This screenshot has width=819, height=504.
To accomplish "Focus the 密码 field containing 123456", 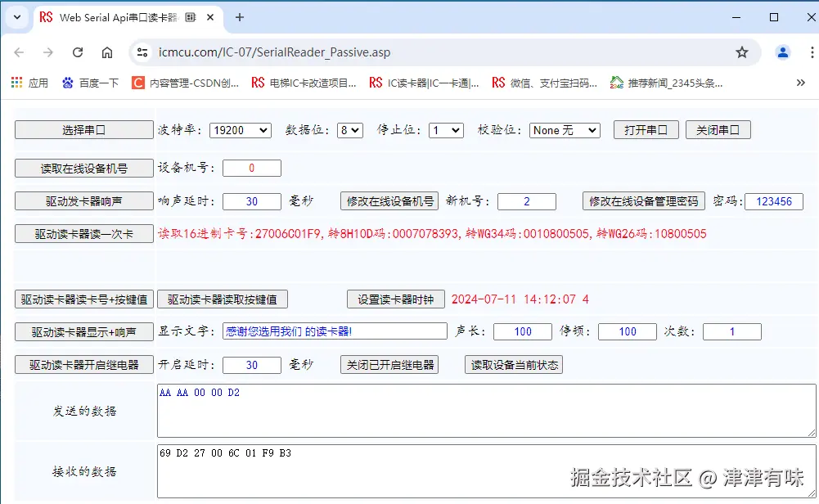I will click(x=773, y=201).
